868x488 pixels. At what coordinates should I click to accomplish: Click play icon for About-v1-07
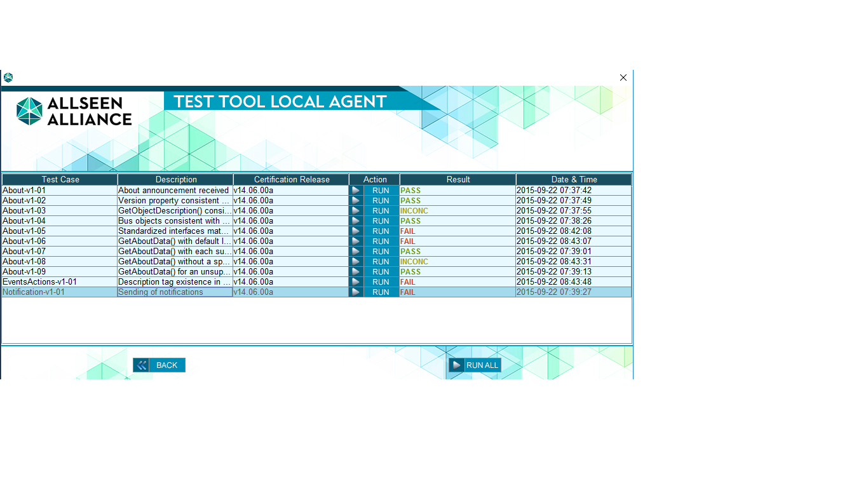pos(356,251)
